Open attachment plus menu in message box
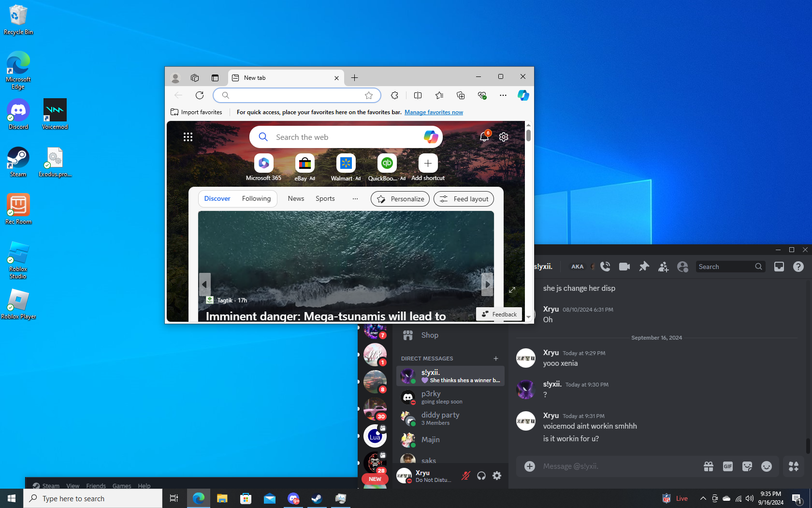This screenshot has width=812, height=508. coord(530,466)
